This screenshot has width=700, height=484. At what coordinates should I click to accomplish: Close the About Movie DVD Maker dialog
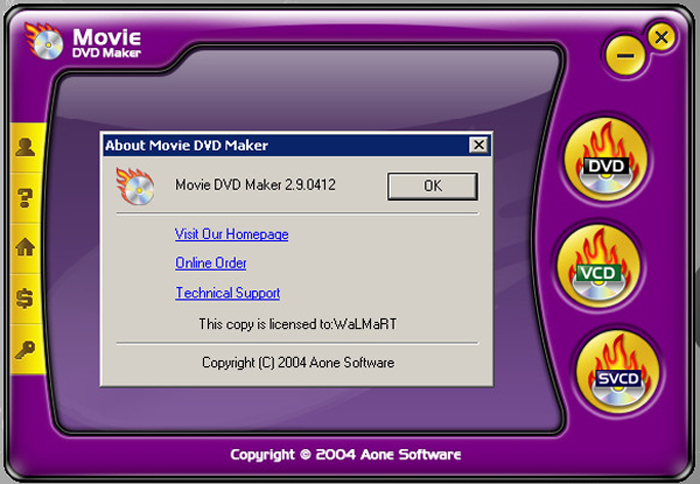click(x=479, y=145)
